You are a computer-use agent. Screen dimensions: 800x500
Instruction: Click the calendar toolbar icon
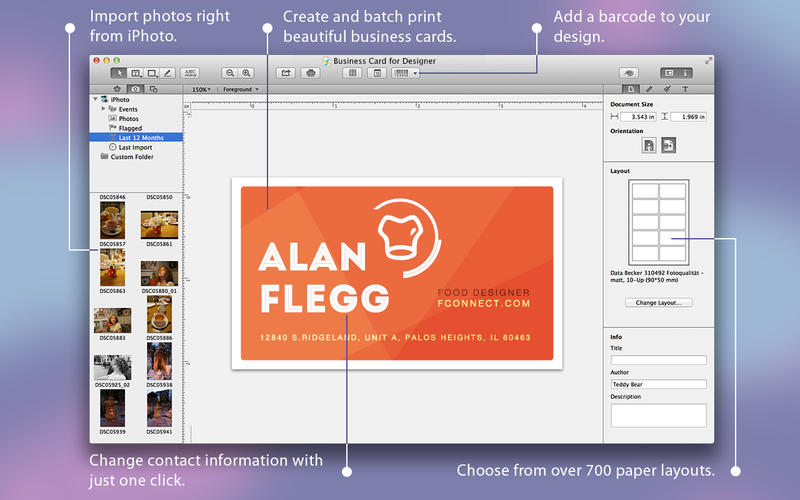tap(377, 73)
